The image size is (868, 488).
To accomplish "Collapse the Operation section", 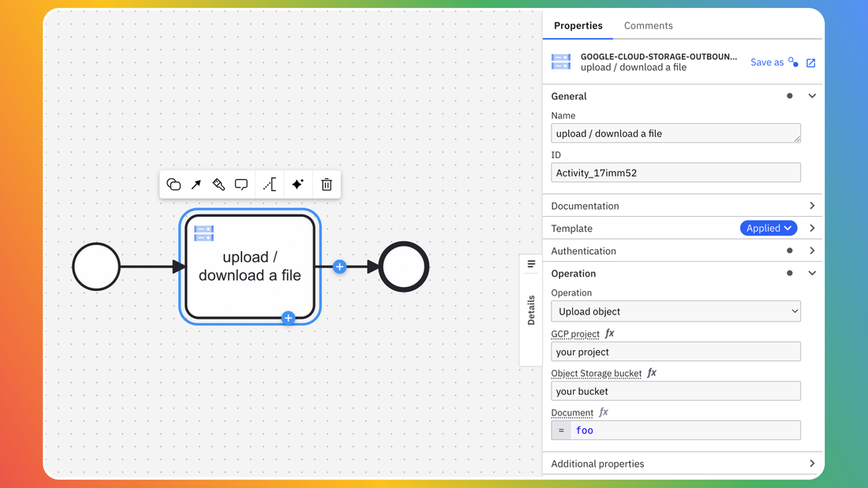I will [812, 273].
